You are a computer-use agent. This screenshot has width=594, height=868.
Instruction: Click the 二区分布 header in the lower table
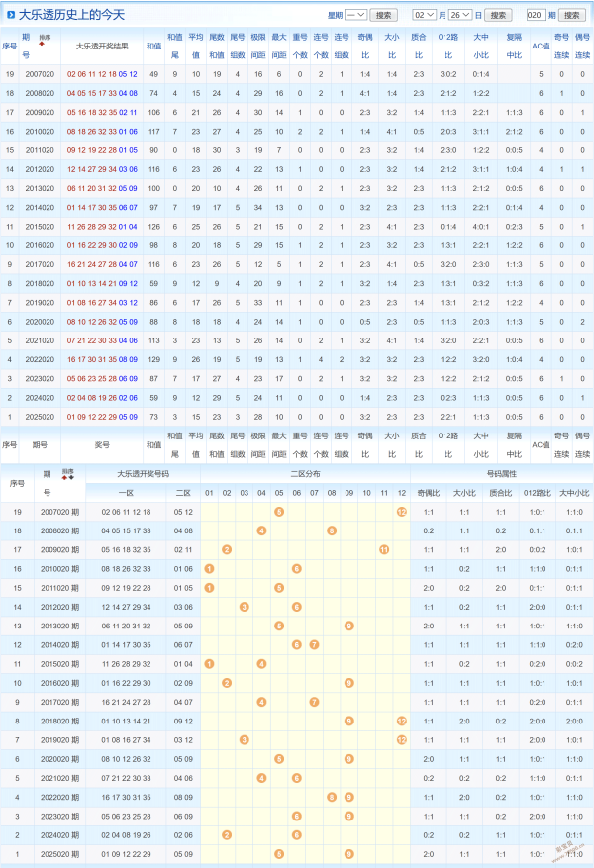[x=305, y=473]
